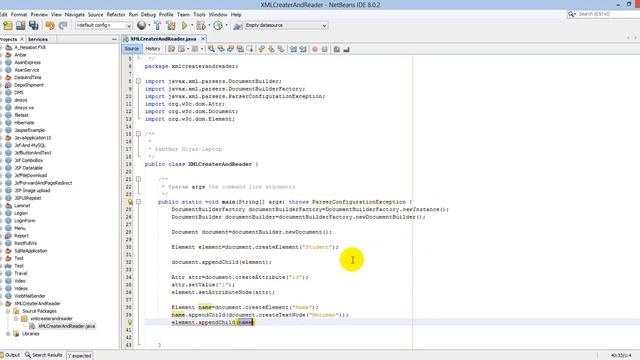Toggle Rectangular Selection mode
Image resolution: width=640 pixels, height=360 pixels.
click(x=250, y=49)
